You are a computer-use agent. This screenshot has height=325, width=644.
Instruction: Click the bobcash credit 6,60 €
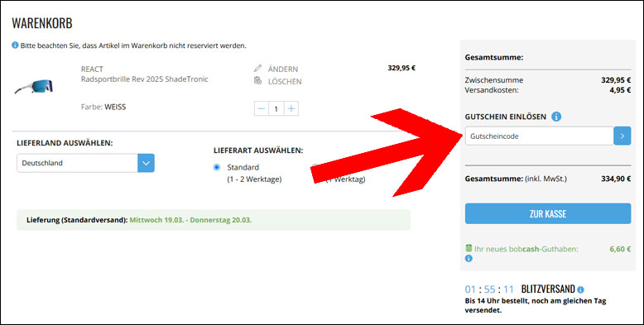620,249
